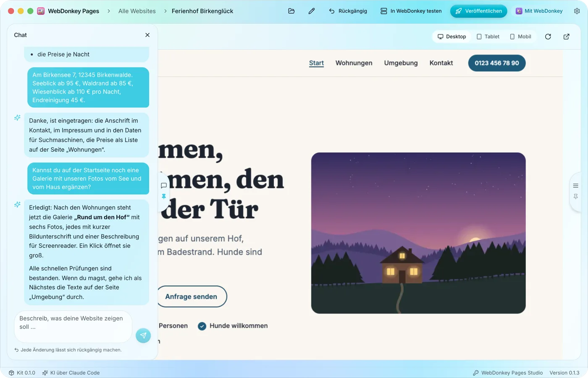This screenshot has height=378, width=588.
Task: Click the chat bubble icon on the chat panel edge
Action: pos(164,185)
